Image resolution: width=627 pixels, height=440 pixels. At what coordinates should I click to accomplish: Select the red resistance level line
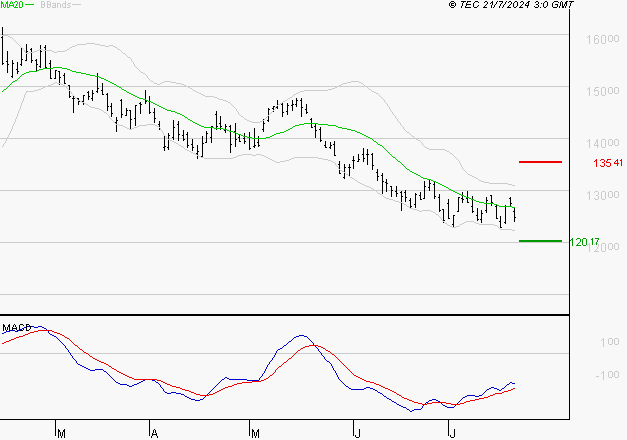pyautogui.click(x=540, y=162)
